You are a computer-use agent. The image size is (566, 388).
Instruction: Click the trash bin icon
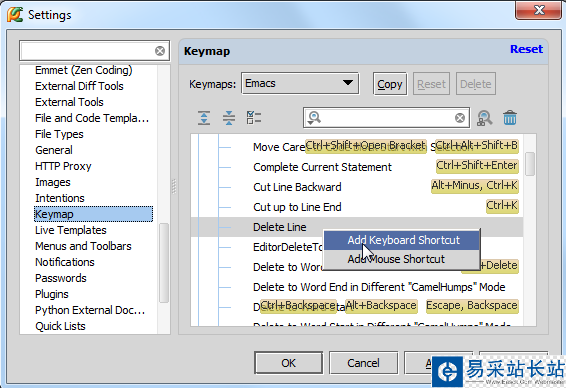510,118
